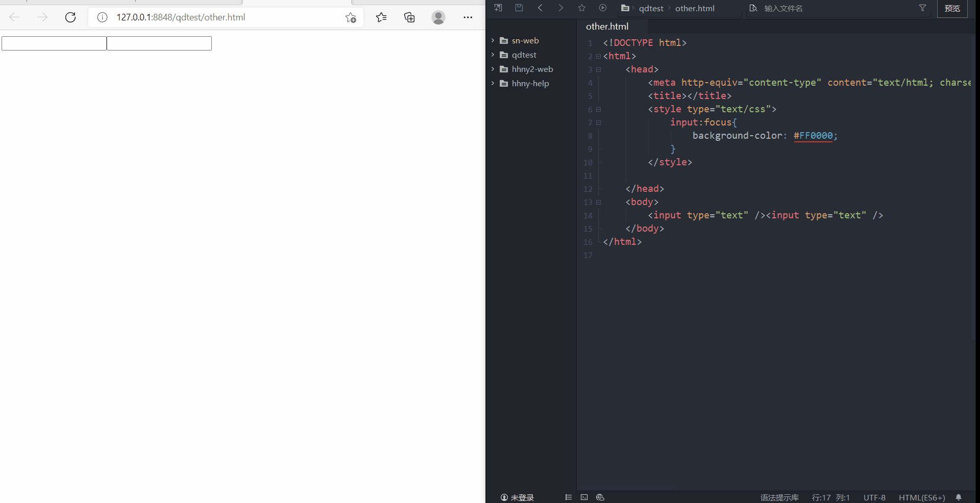
Task: Click the input:focus selector text
Action: point(701,122)
